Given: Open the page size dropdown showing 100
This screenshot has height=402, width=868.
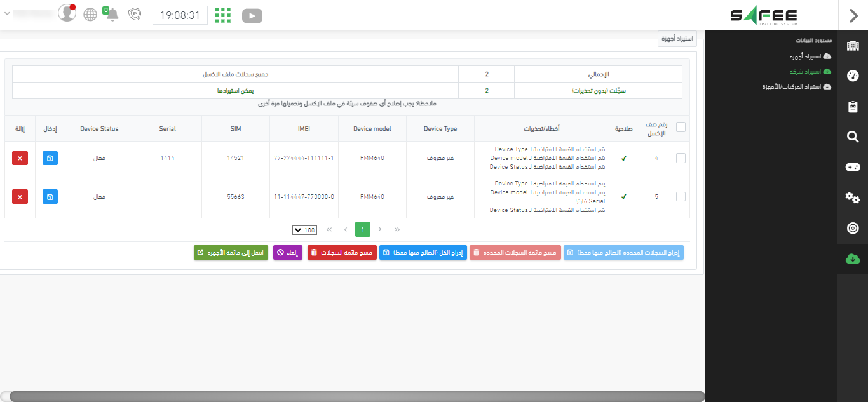Looking at the screenshot, I should (305, 230).
